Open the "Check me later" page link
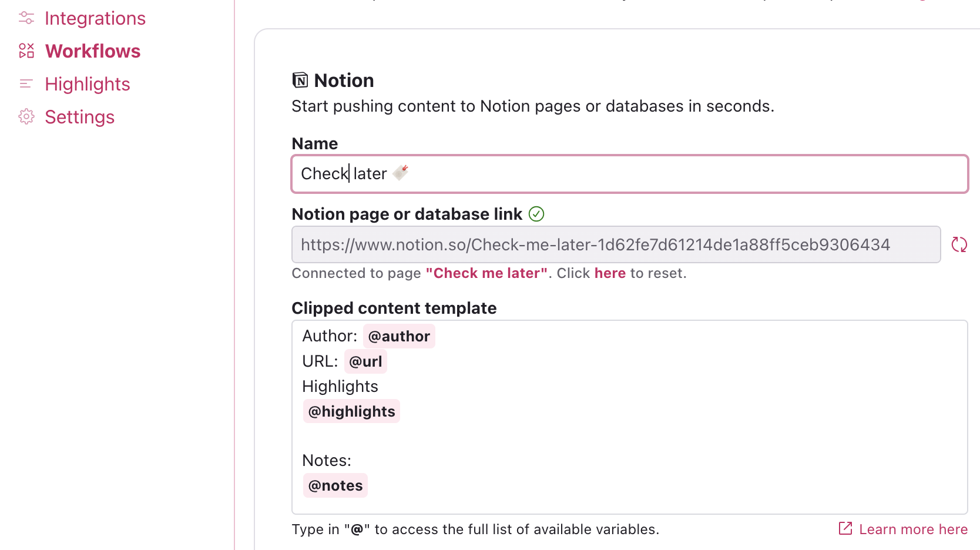The width and height of the screenshot is (980, 550). pos(486,273)
